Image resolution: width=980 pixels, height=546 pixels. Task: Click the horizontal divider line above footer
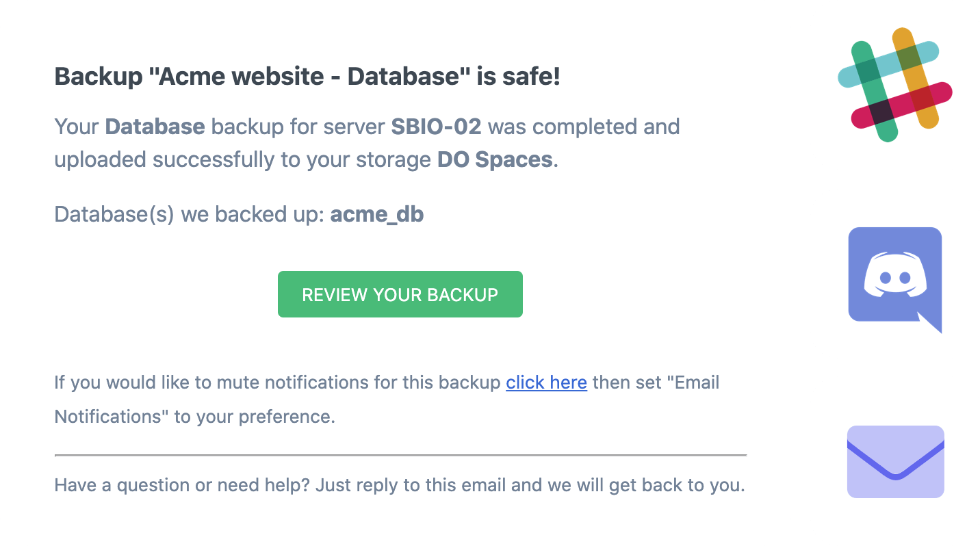pyautogui.click(x=400, y=454)
